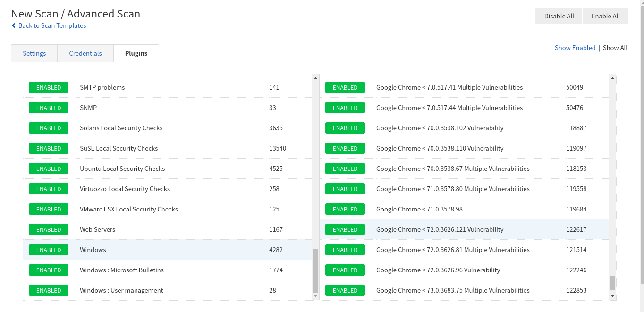The height and width of the screenshot is (312, 644).
Task: Click down arrow of plugin family scrollbar
Action: pyautogui.click(x=316, y=296)
